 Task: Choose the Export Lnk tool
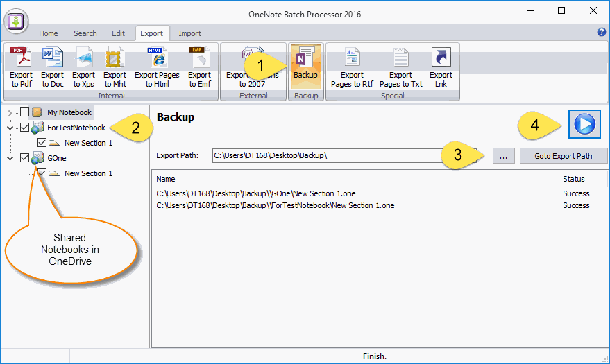pos(441,67)
